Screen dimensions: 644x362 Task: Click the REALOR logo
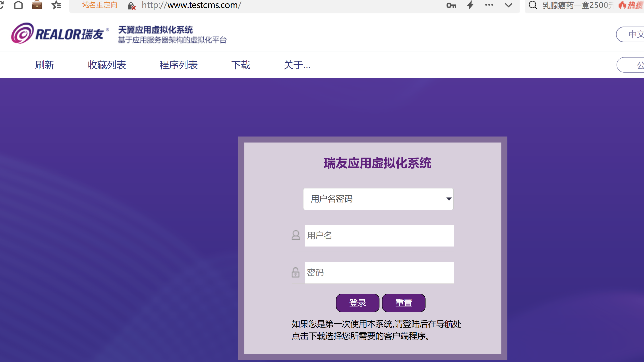coord(60,33)
